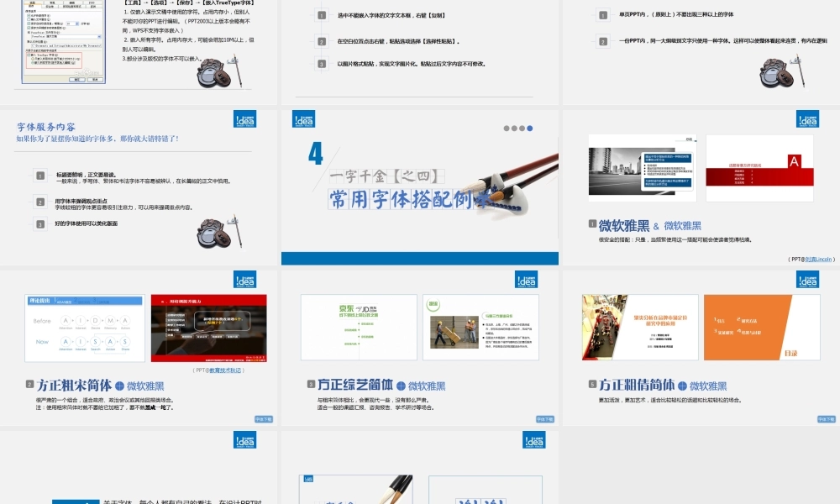
Task: Click the blue progress bar under slide four
Action: coord(420,258)
